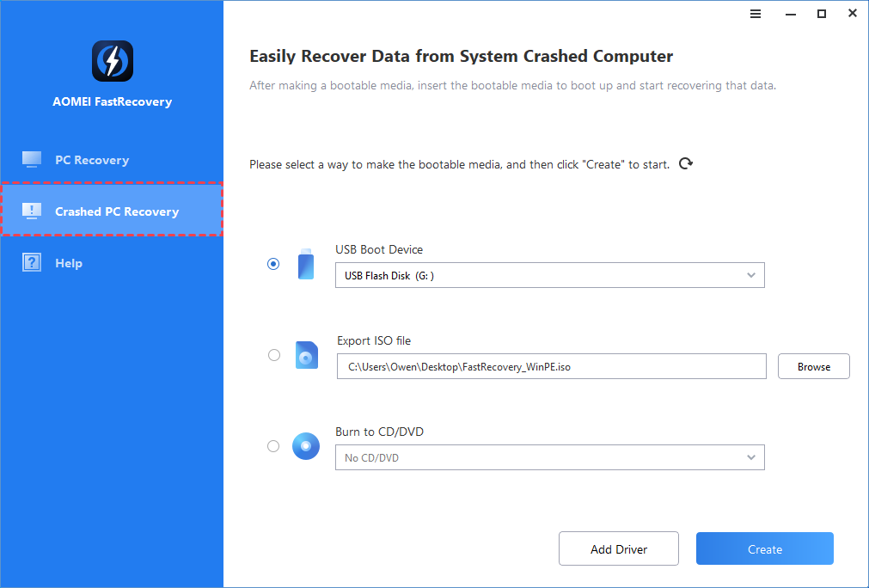The image size is (869, 588).
Task: Click the Crashed PC Recovery warning icon
Action: click(31, 211)
